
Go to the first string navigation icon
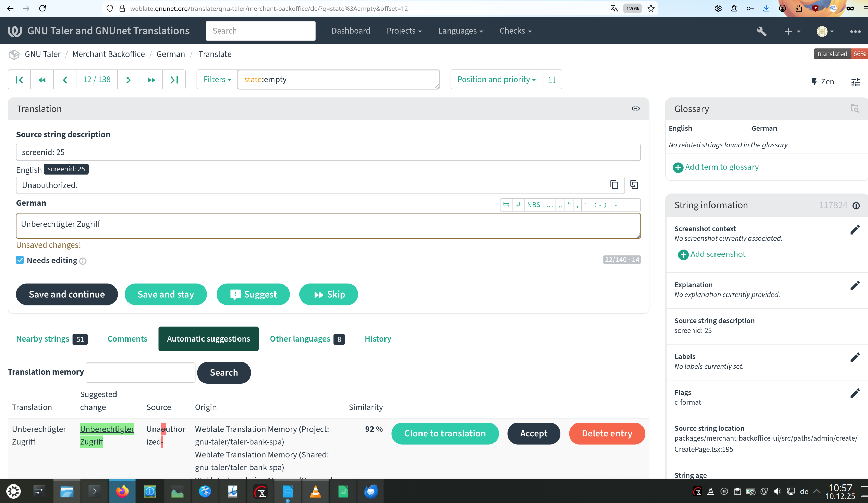(x=19, y=80)
